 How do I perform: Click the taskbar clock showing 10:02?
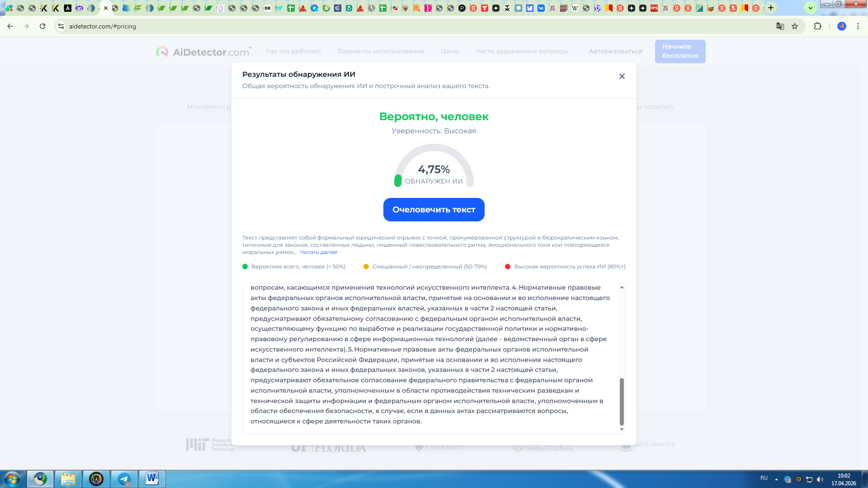click(x=844, y=479)
